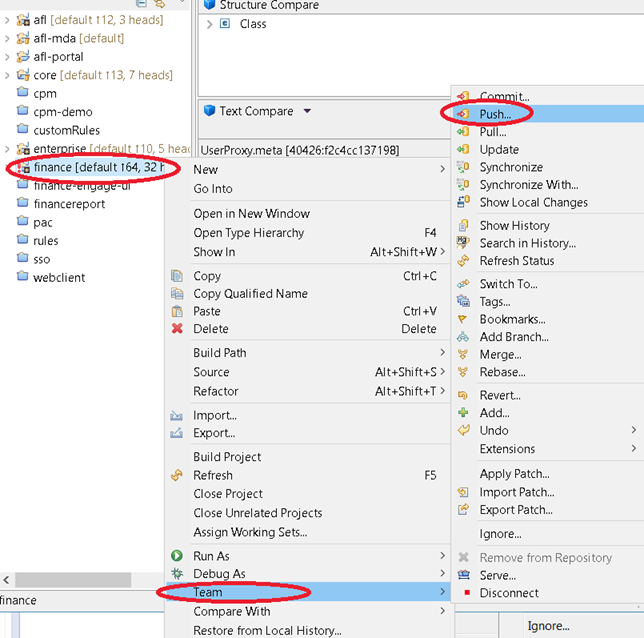644x638 pixels.
Task: Click the Refresh Status icon
Action: click(463, 261)
